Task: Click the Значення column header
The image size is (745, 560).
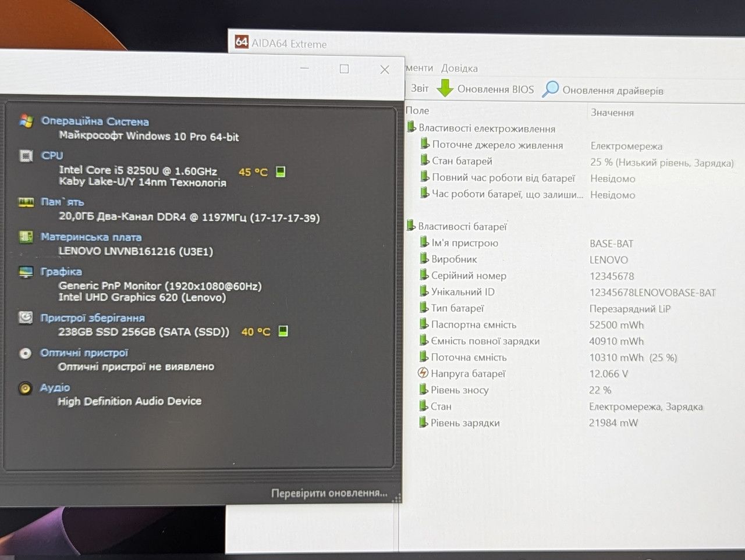Action: (x=612, y=112)
